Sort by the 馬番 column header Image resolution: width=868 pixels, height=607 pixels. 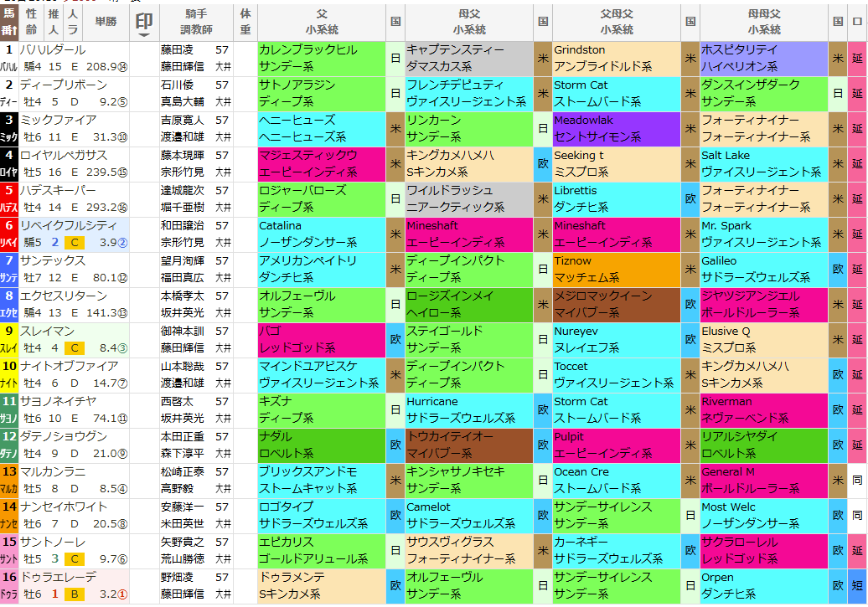click(x=9, y=22)
